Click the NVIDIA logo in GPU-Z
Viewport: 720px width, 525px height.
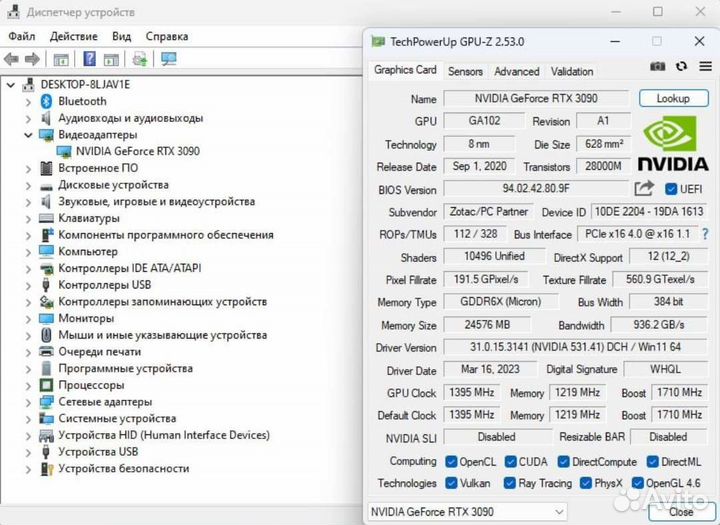(x=673, y=143)
